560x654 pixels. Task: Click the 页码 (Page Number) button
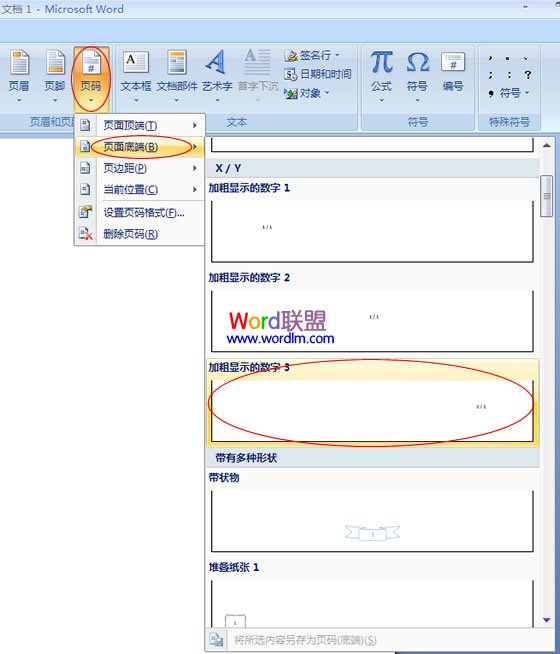click(x=91, y=78)
